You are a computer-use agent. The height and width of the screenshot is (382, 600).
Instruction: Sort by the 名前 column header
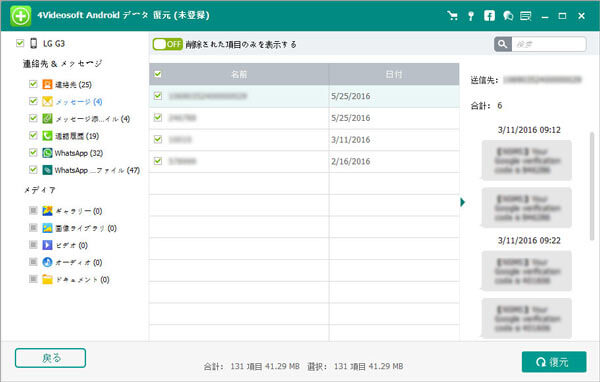(239, 74)
